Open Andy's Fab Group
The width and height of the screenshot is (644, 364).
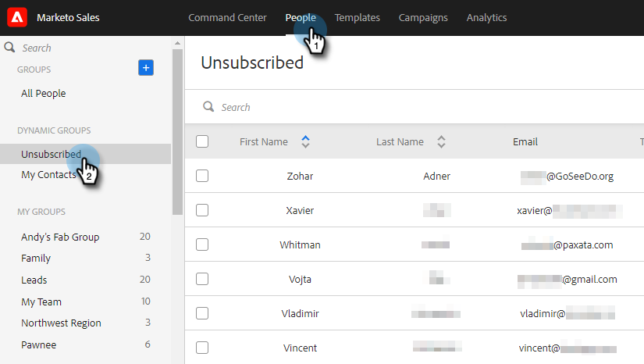point(60,237)
